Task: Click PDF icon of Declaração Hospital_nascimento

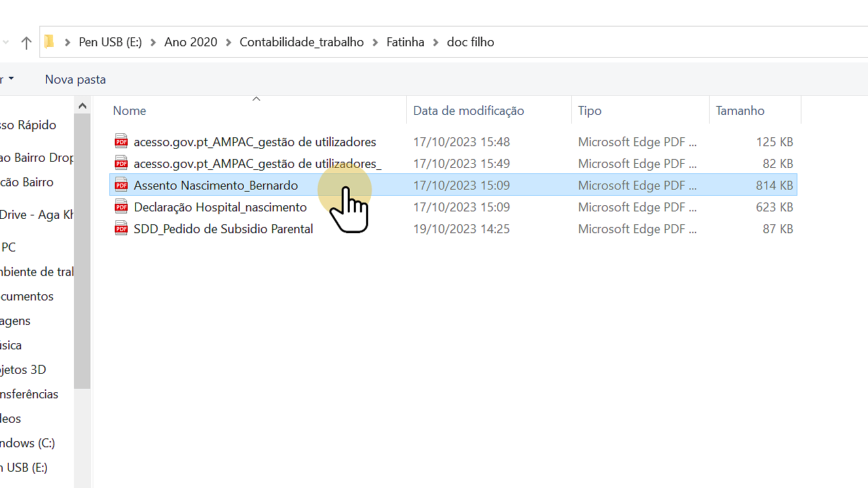Action: (x=122, y=207)
